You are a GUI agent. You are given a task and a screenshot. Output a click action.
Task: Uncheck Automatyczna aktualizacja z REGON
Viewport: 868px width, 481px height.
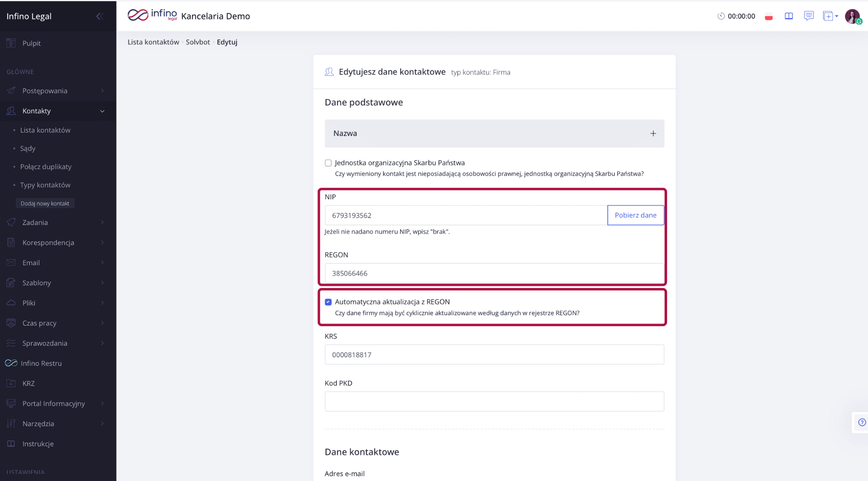328,302
